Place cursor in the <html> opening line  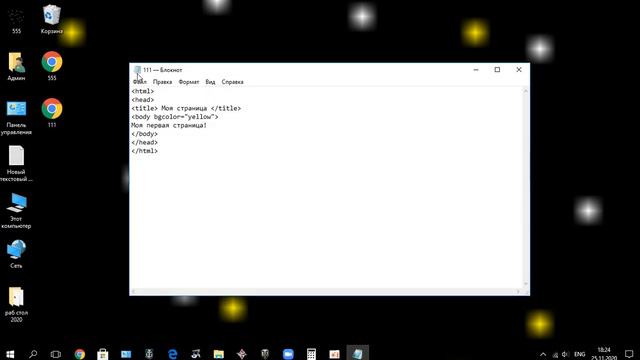coord(142,91)
